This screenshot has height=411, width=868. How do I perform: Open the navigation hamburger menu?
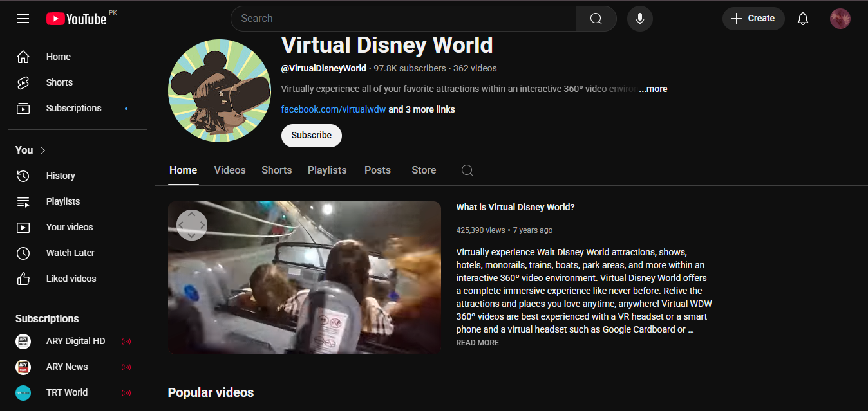(x=23, y=18)
